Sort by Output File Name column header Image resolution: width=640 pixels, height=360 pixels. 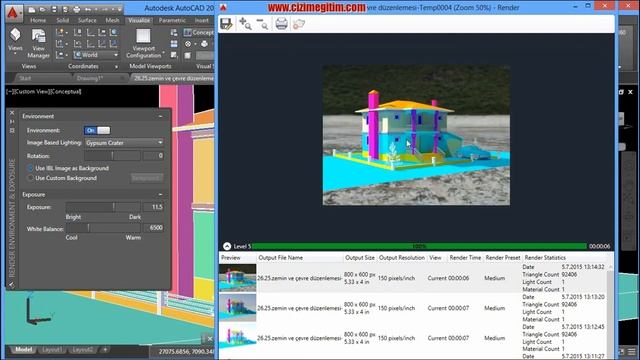[x=299, y=258]
